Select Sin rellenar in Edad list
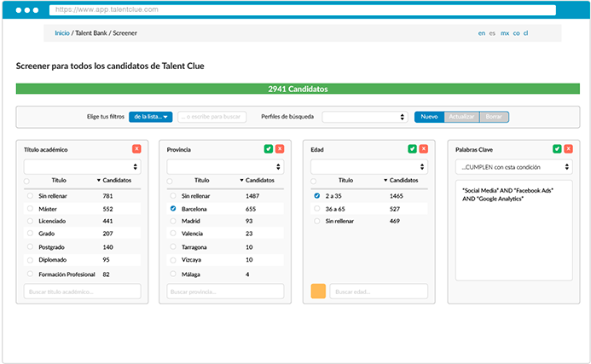Image resolution: width=591 pixels, height=364 pixels. click(317, 221)
